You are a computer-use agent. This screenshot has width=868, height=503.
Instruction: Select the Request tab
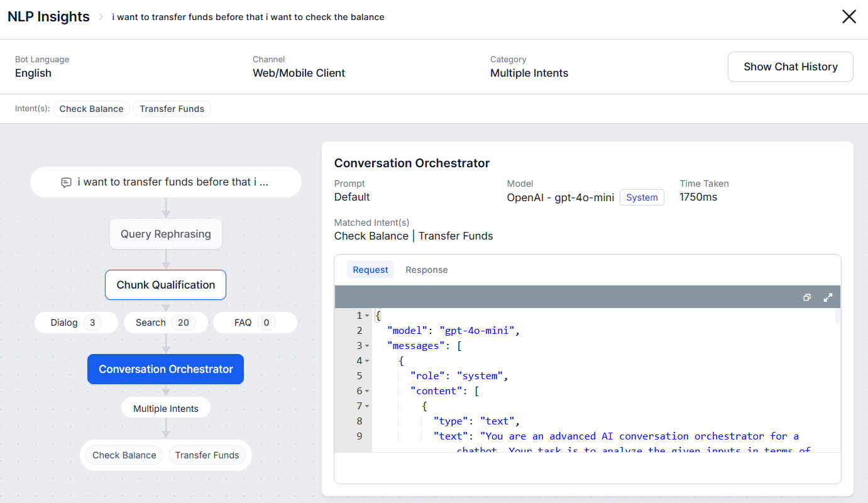click(370, 270)
